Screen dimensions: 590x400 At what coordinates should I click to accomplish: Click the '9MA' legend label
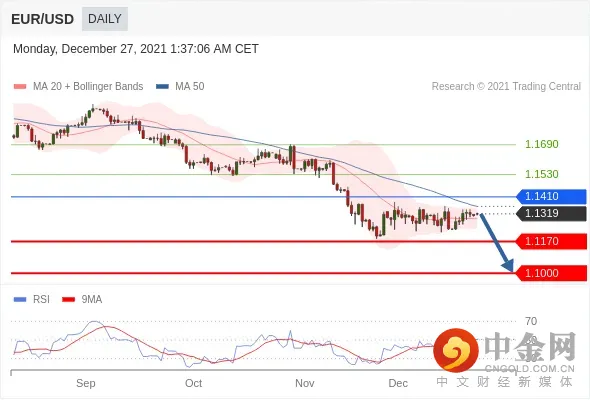pos(92,300)
